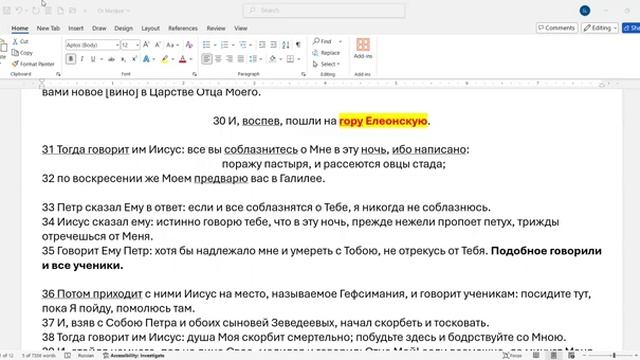Open the Draw tab
This screenshot has width=640, height=360.
coord(99,28)
